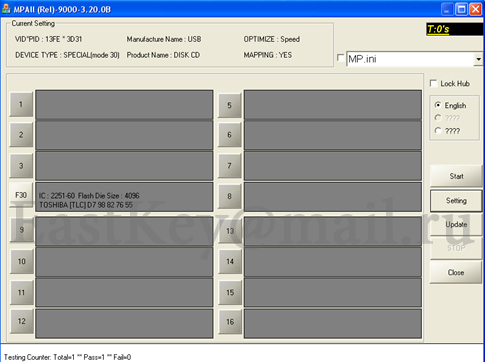Click the empty status panel for port 5
The width and height of the screenshot is (485, 362).
[333, 105]
